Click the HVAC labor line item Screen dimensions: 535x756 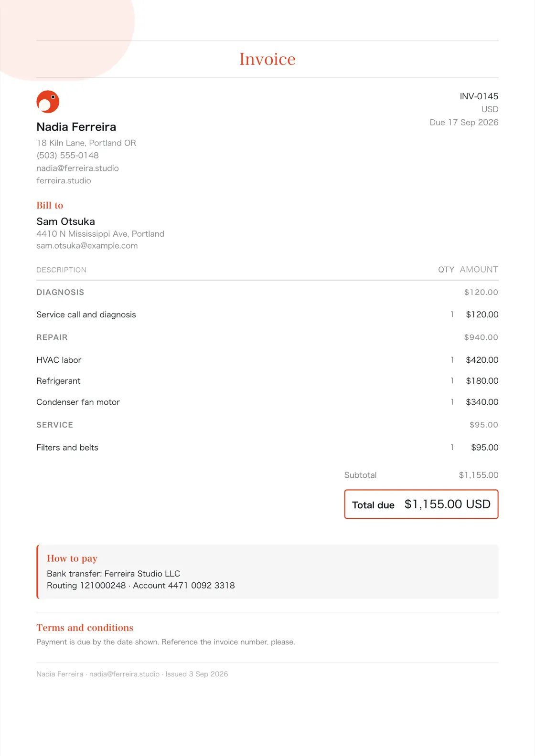(x=59, y=360)
